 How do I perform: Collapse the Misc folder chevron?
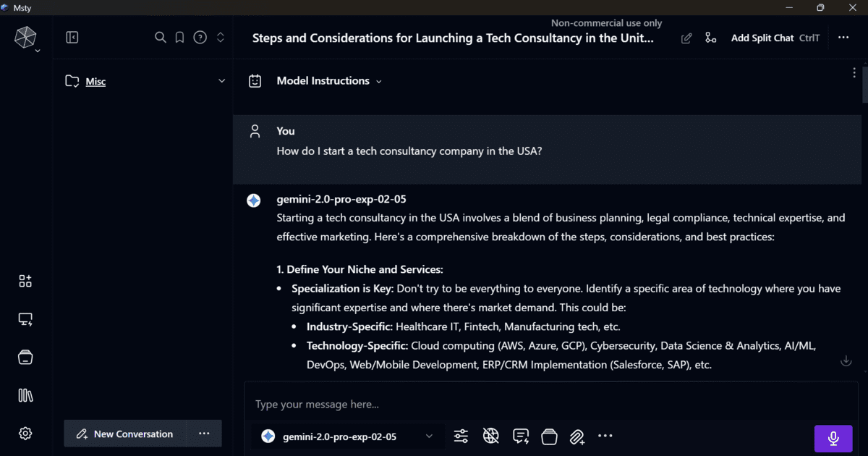point(222,81)
